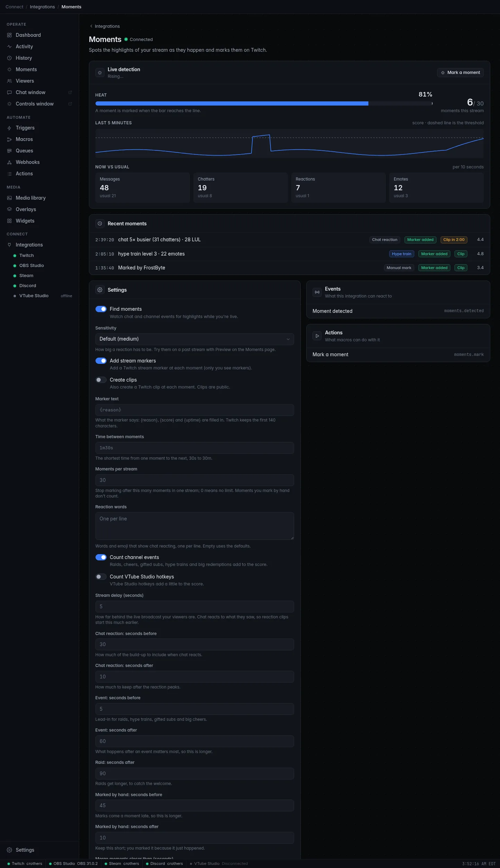Screen dimensions: 500x868
Task: Click VTube Studio Disconnected in status bar
Action: 219,863
